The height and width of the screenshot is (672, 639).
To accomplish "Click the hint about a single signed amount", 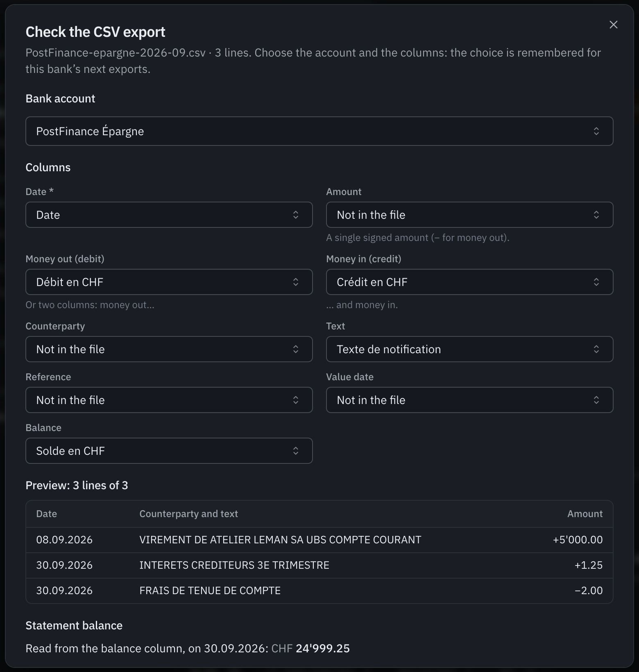I will [418, 238].
